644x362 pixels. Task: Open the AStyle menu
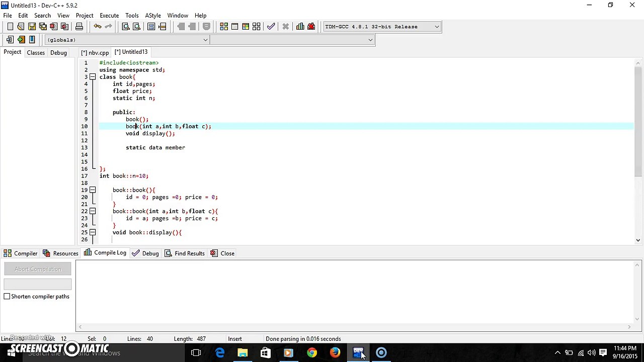tap(153, 16)
